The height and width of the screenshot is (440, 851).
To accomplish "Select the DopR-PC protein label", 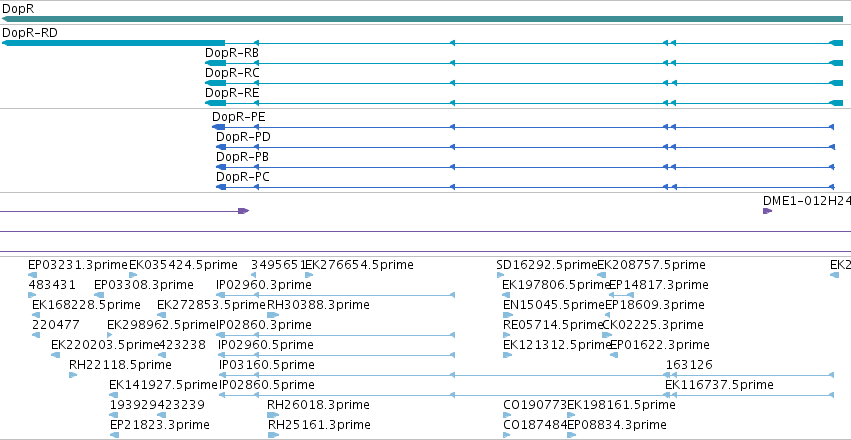I will (x=243, y=177).
